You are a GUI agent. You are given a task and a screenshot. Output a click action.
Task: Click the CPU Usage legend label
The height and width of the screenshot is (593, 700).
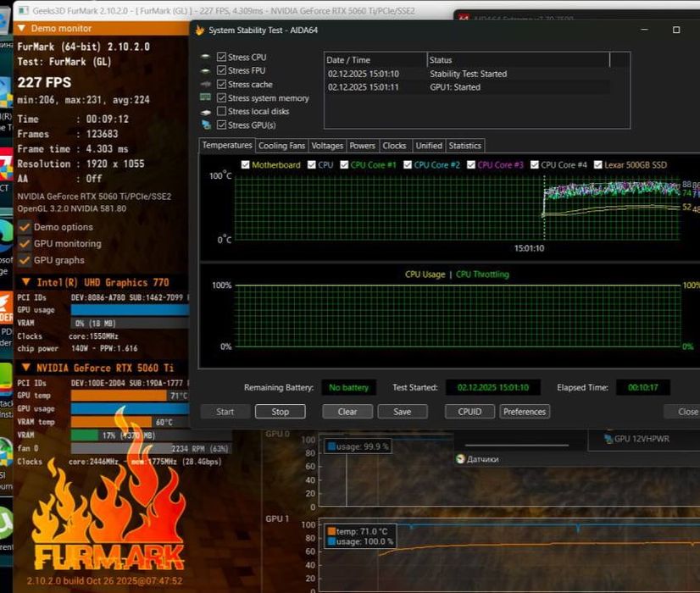425,274
